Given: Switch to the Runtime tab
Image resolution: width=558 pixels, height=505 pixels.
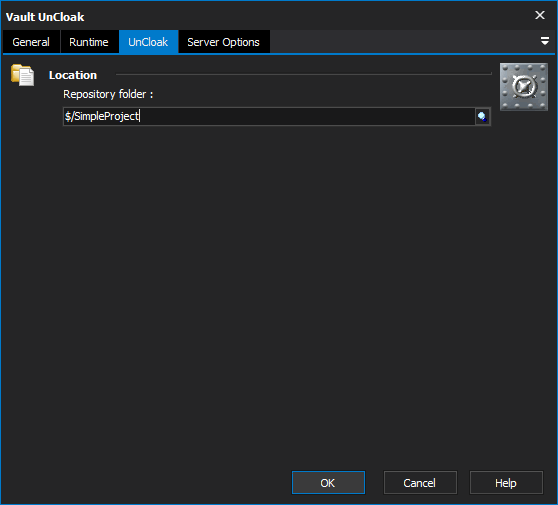Looking at the screenshot, I should (x=89, y=42).
